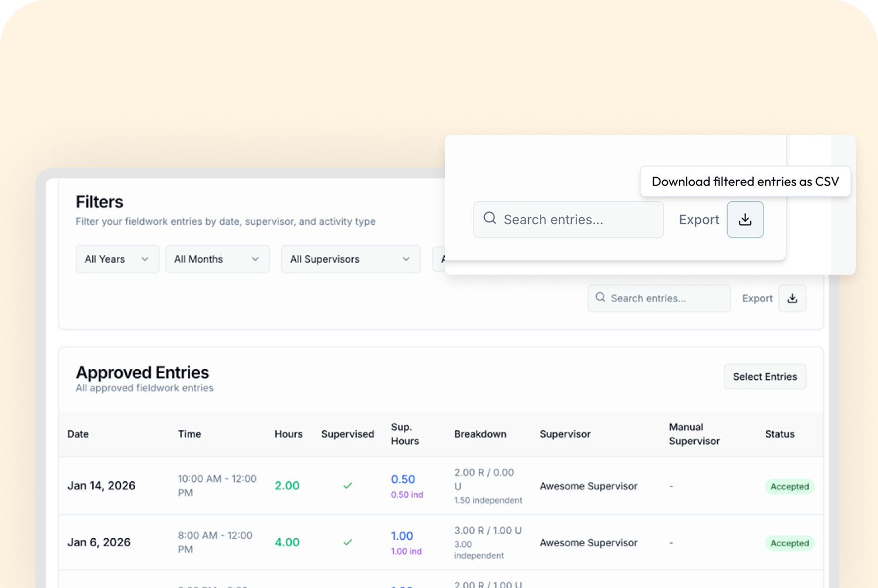
Task: Click the Download filtered entries as CSV tooltip
Action: (x=745, y=181)
